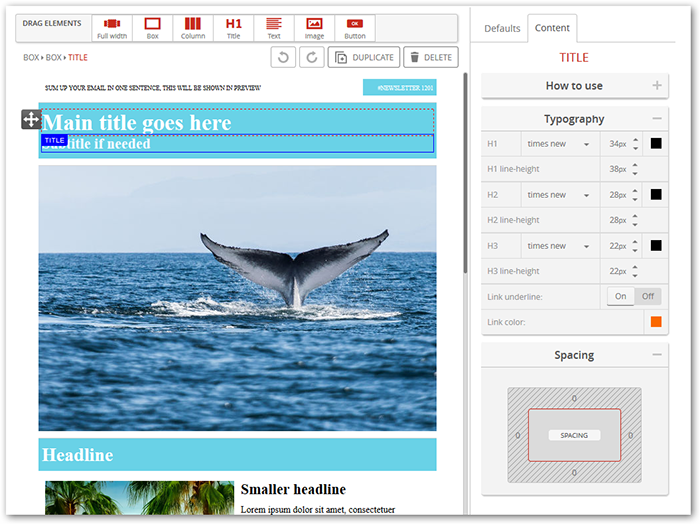This screenshot has height=524, width=700.
Task: Click the Text element icon
Action: (274, 28)
